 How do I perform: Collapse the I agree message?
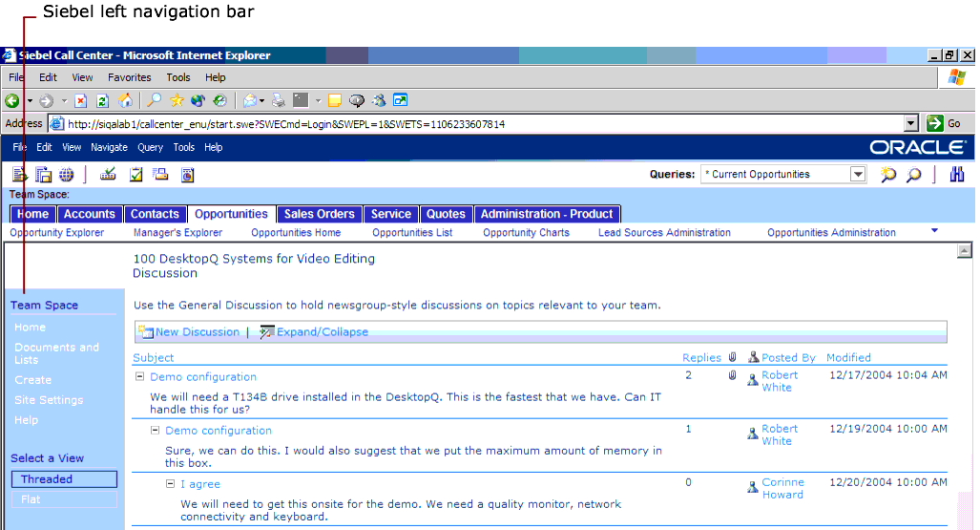pyautogui.click(x=170, y=484)
